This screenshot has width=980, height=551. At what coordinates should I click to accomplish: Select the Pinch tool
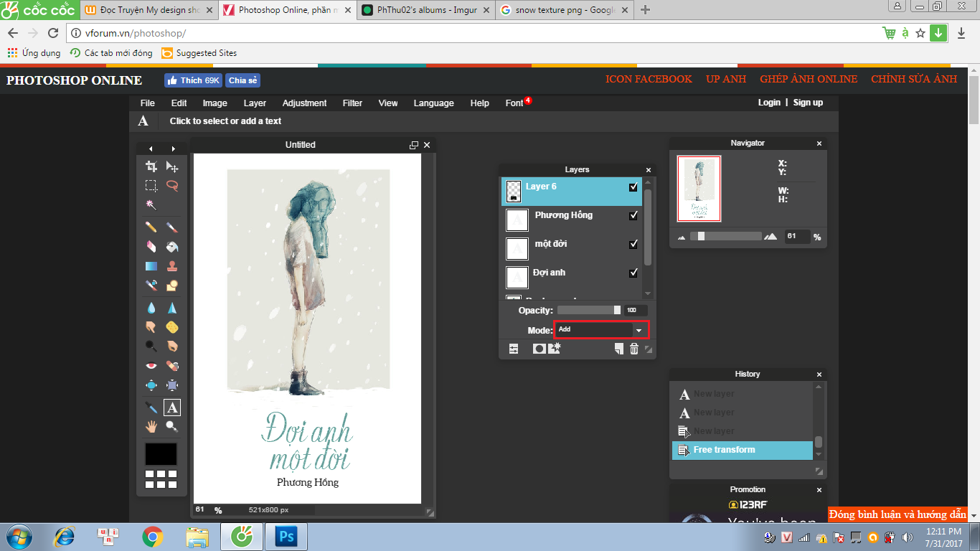point(172,385)
